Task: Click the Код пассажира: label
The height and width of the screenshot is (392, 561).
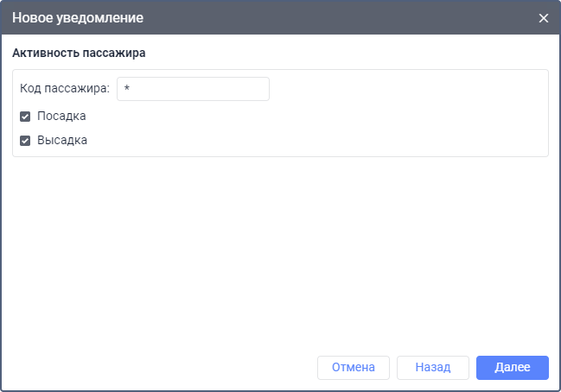Action: tap(65, 89)
